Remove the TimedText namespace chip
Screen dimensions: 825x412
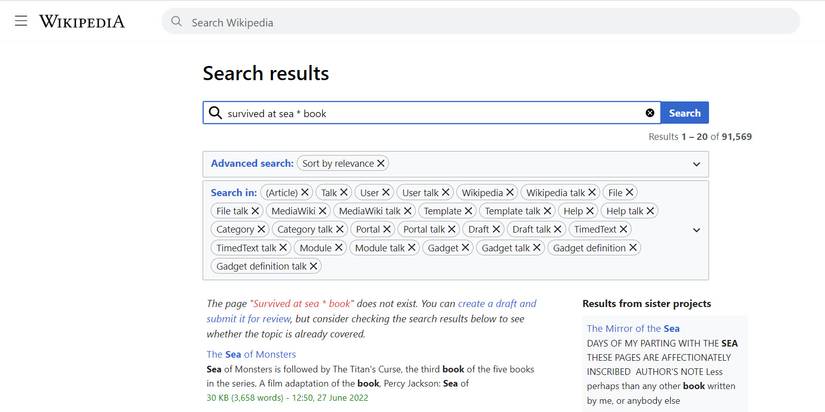pyautogui.click(x=624, y=229)
